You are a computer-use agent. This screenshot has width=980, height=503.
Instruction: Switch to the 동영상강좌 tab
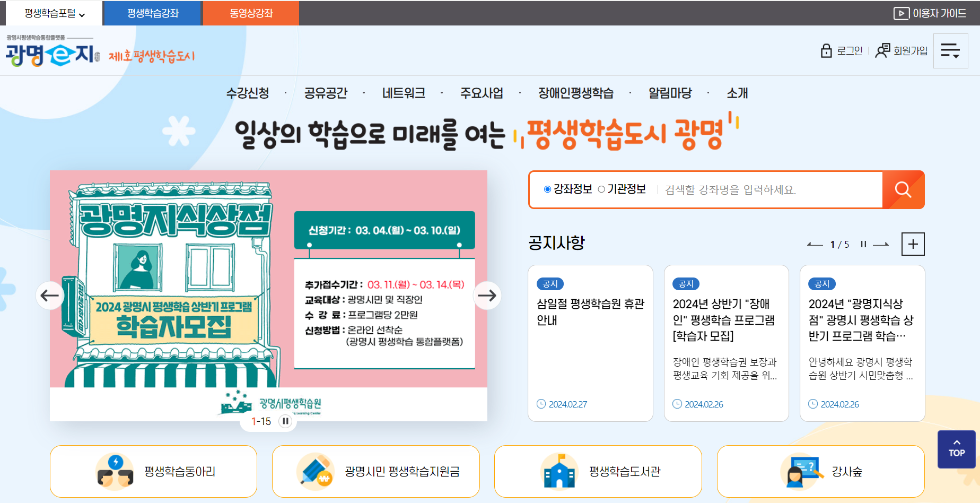click(x=251, y=13)
